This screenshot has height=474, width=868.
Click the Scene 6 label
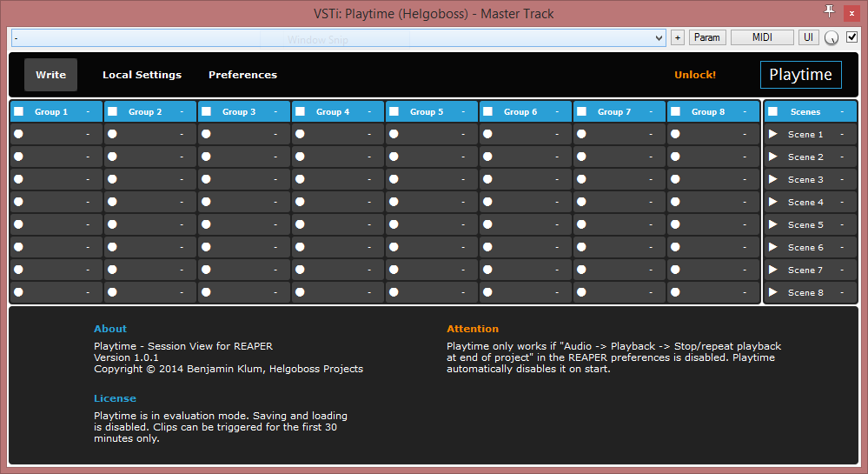pyautogui.click(x=805, y=247)
